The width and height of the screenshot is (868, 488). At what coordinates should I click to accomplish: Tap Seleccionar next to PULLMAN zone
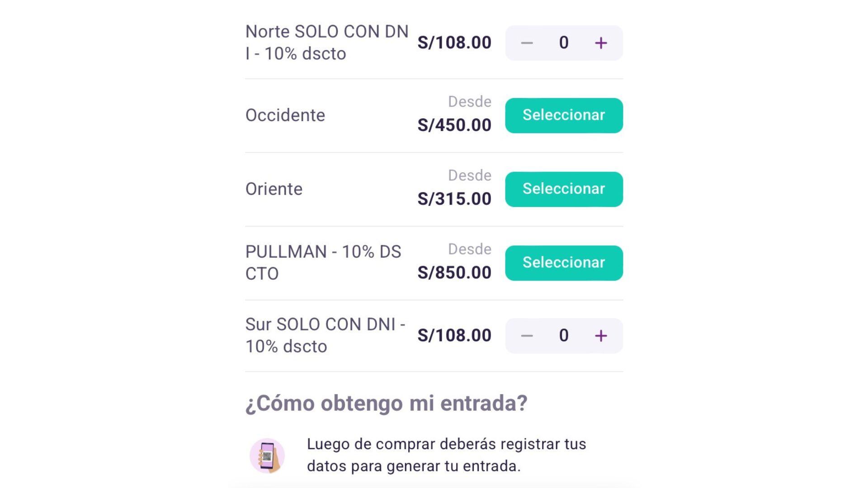coord(564,263)
